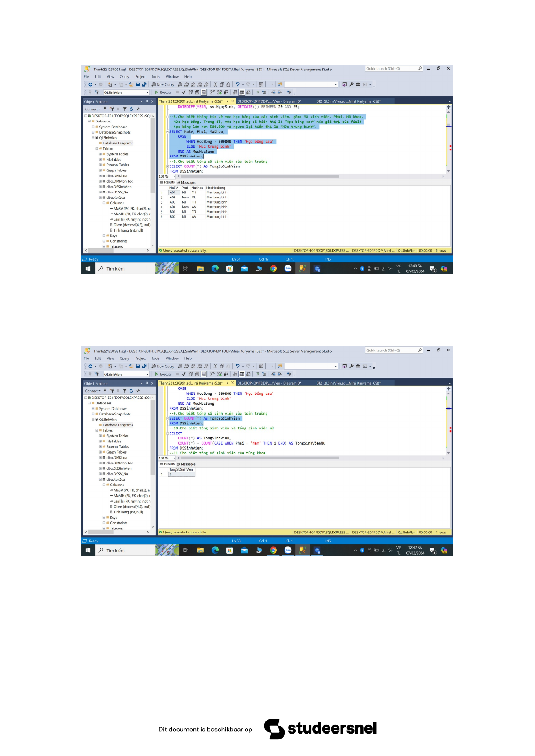Toggle Object Explorer auto-hide pin in upper window
535x756 pixels.
[147, 102]
